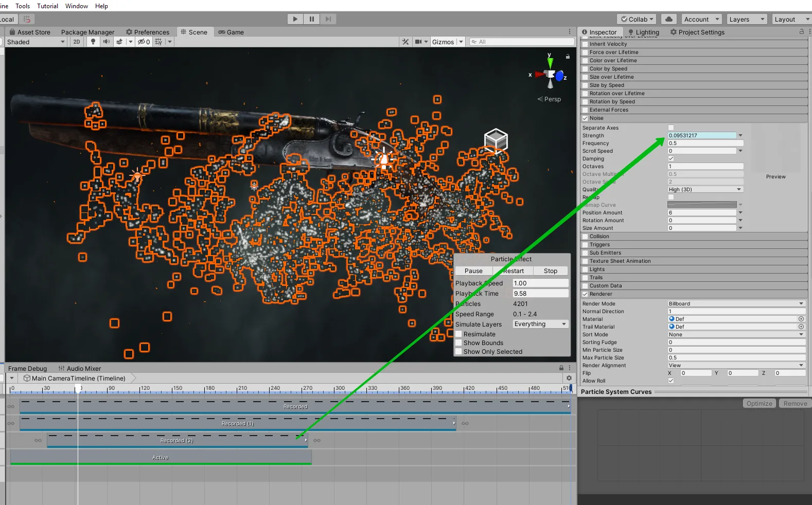Toggle scene audio speaker icon
The width and height of the screenshot is (812, 505).
click(x=106, y=42)
